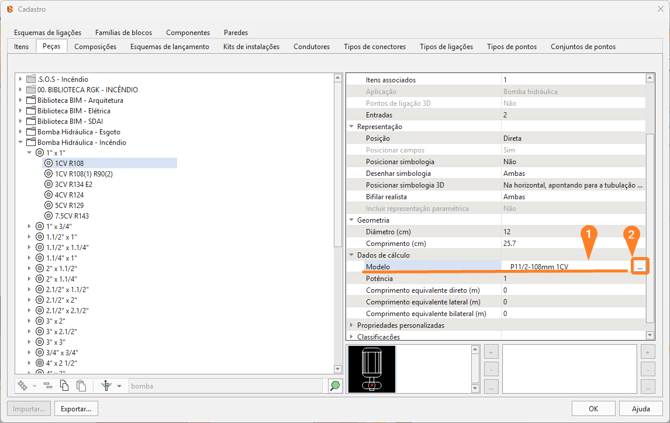This screenshot has width=670, height=423.
Task: Collapse the Dados de cálculo section
Action: tap(352, 255)
